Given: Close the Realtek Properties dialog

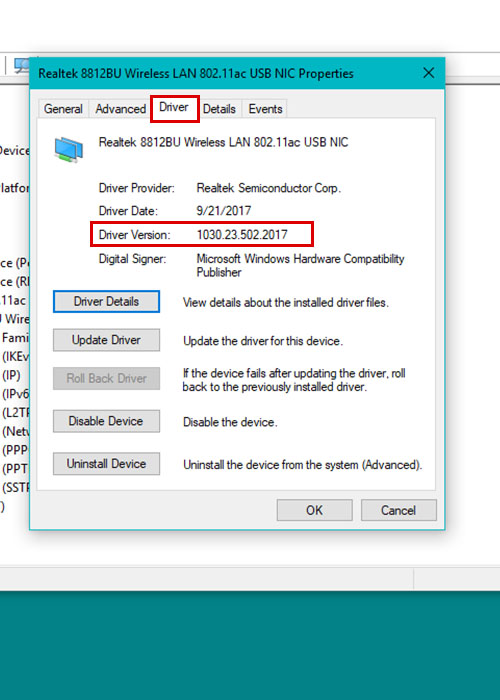Looking at the screenshot, I should [x=429, y=73].
